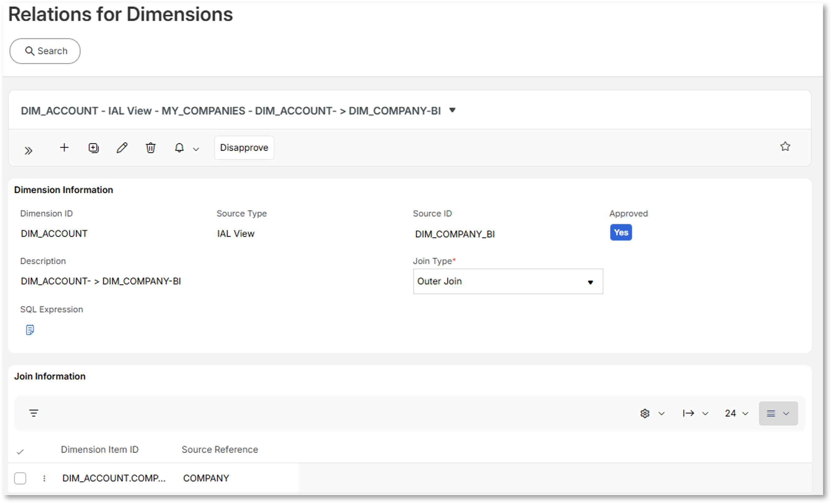Open the 24 page size dropdown

(x=737, y=413)
